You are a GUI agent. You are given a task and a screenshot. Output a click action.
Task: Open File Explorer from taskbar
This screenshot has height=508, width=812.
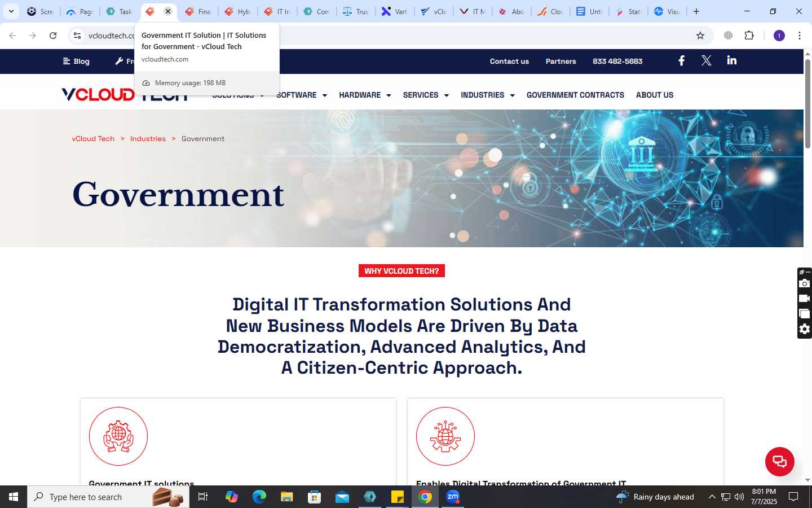[287, 497]
